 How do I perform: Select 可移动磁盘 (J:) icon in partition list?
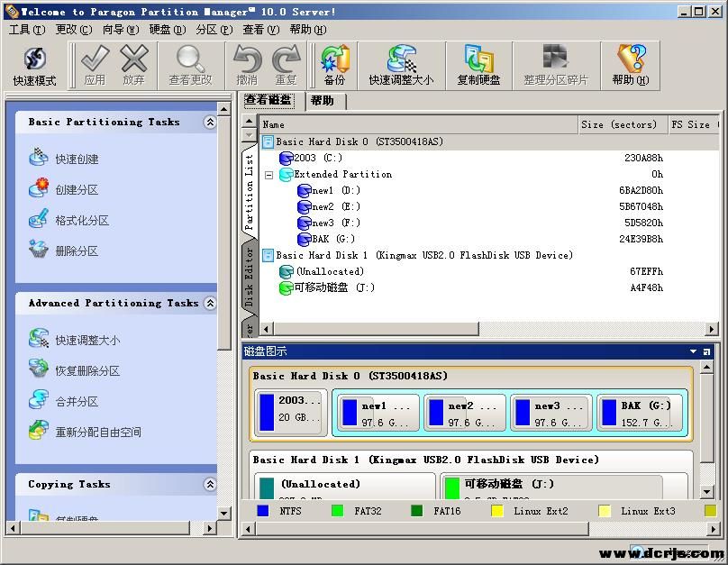click(286, 287)
